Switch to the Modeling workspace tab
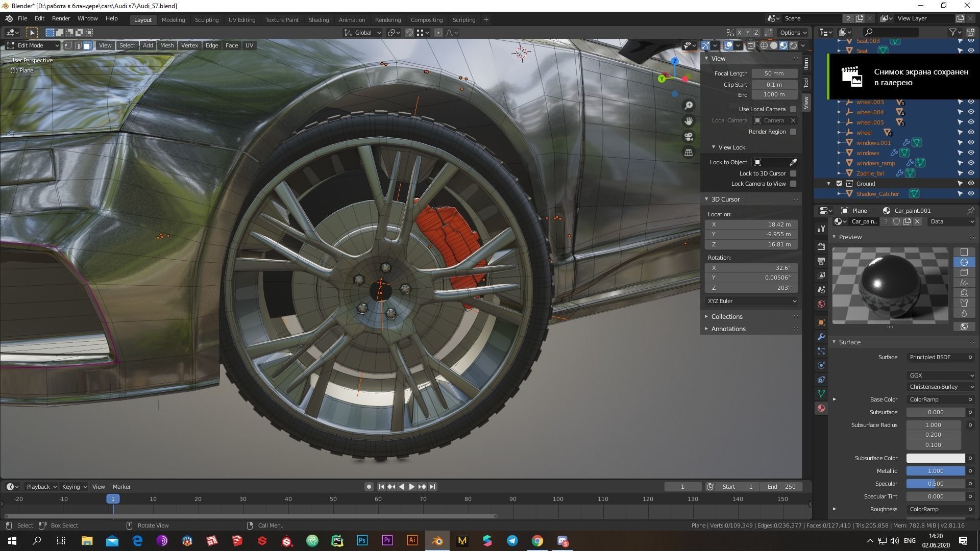This screenshot has width=980, height=551. point(173,20)
